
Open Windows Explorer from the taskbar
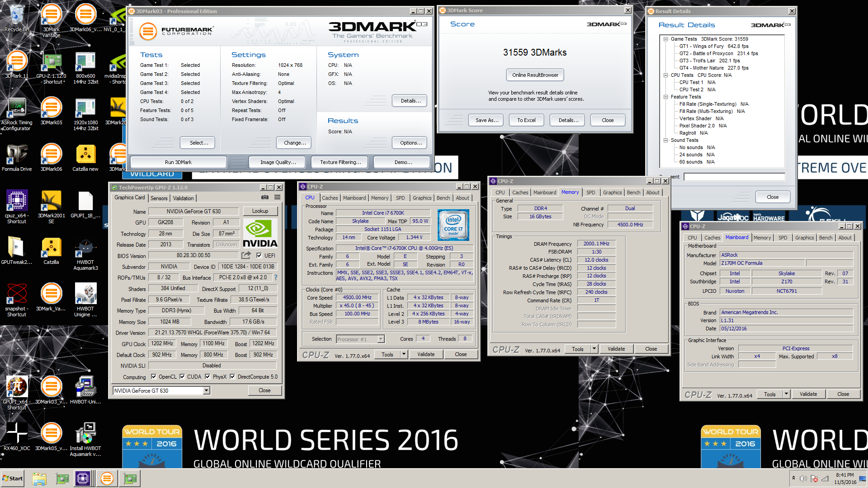(x=39, y=479)
